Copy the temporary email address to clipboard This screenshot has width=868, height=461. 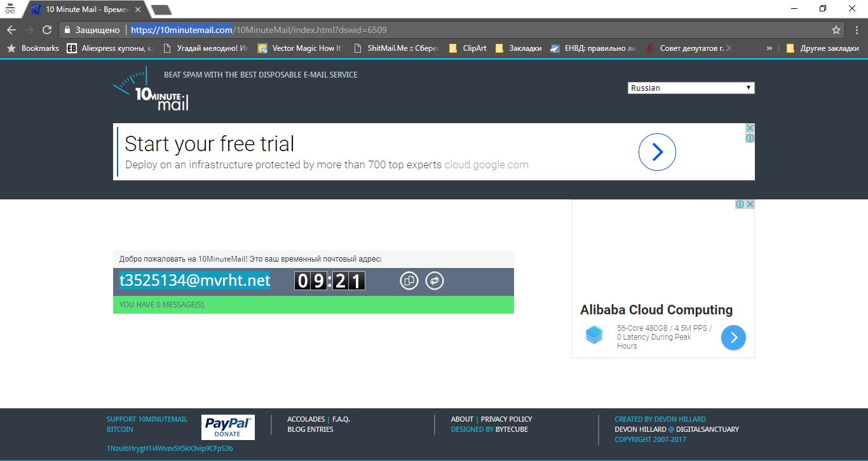click(x=409, y=281)
